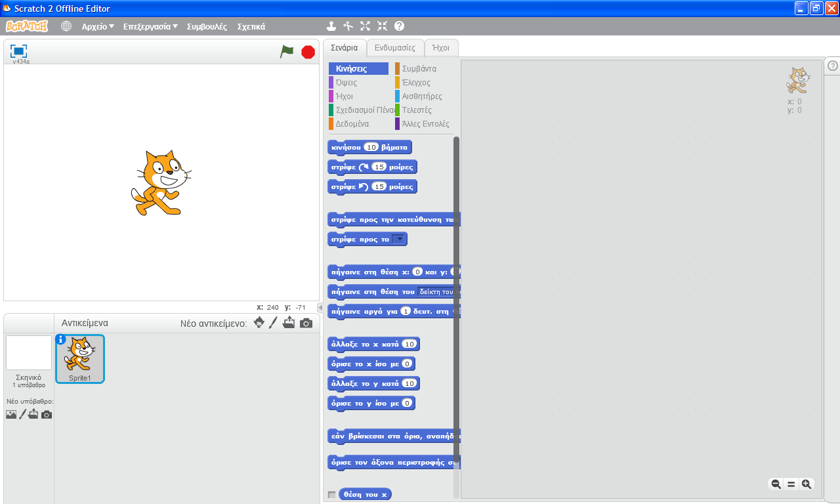Switch stage to full screen mode
Viewport: 840px width, 504px height.
[18, 51]
